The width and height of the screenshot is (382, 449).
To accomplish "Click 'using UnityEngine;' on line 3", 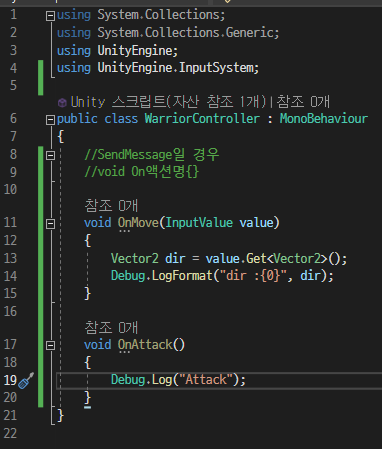I will [117, 51].
